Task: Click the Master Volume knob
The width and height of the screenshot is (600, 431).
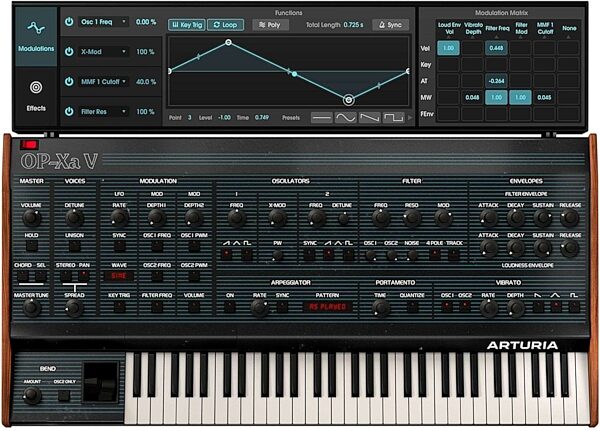Action: [x=31, y=217]
